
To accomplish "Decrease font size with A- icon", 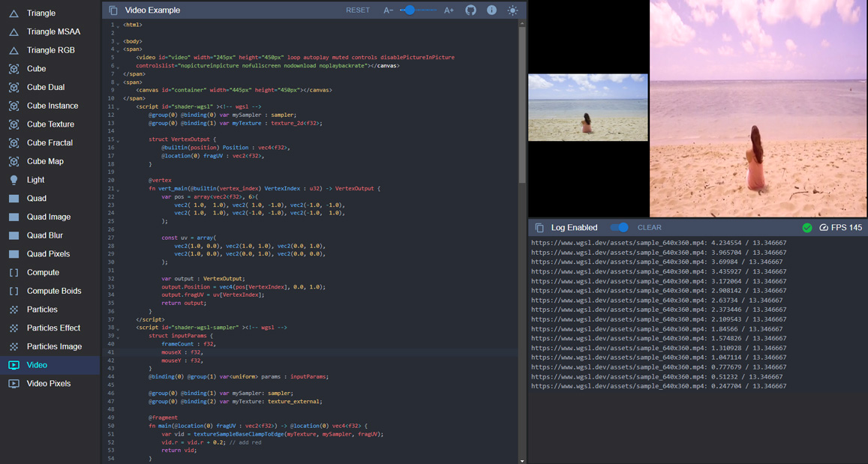I will tap(388, 10).
